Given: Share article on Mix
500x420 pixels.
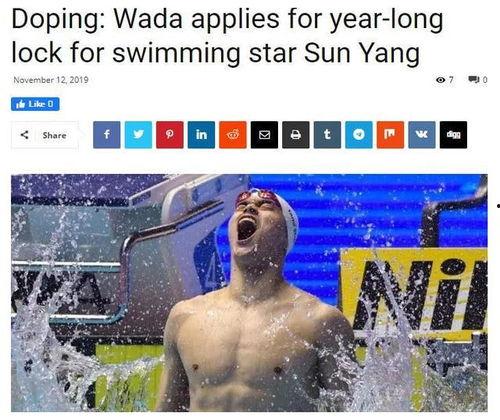Looking at the screenshot, I should point(390,135).
